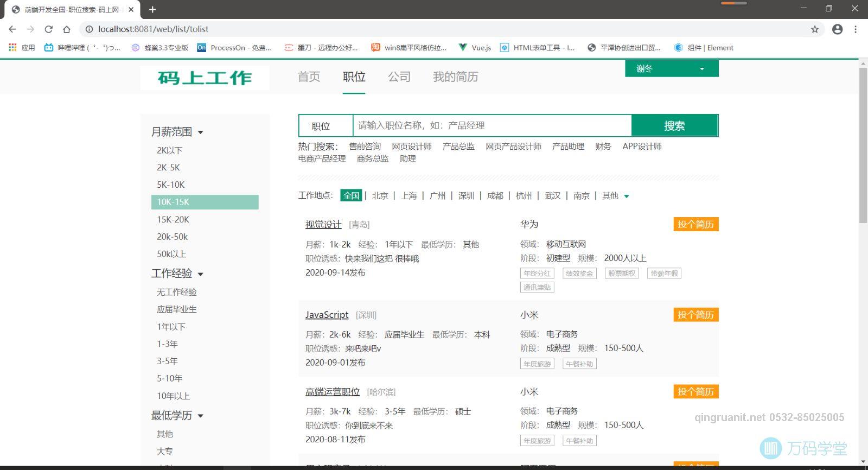Filter by 应届毕业生 experience

[x=176, y=309]
